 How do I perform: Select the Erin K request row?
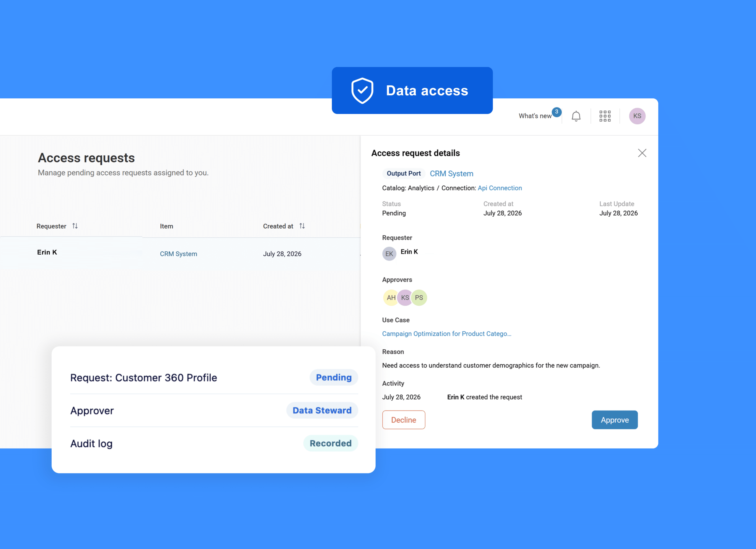[x=180, y=253]
